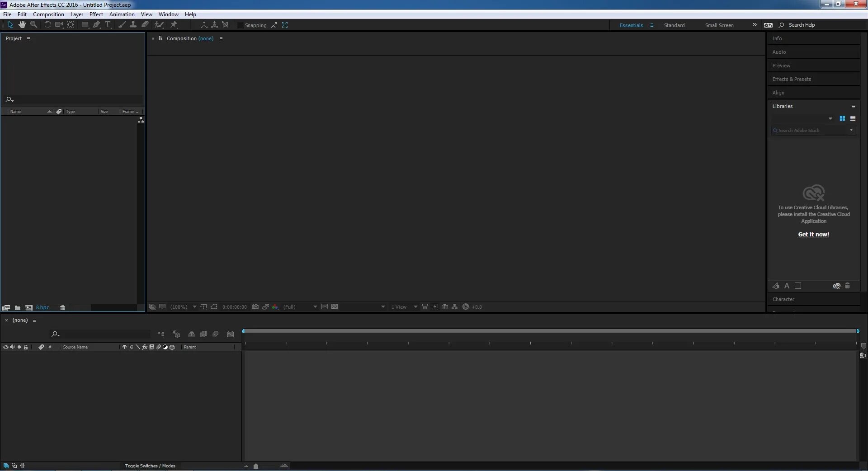Open the Libraries panel menu

[x=854, y=106]
